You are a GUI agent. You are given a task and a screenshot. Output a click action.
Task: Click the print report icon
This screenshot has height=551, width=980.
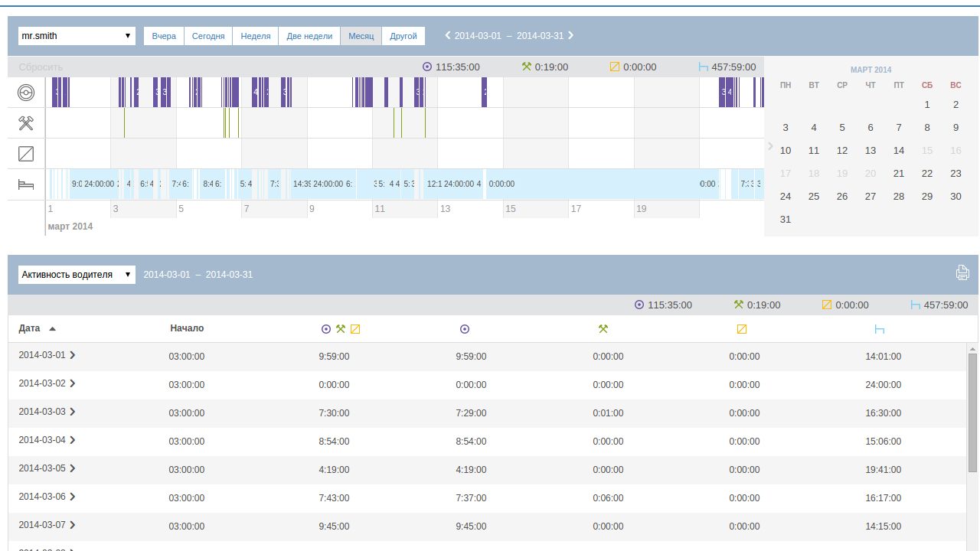pyautogui.click(x=962, y=272)
